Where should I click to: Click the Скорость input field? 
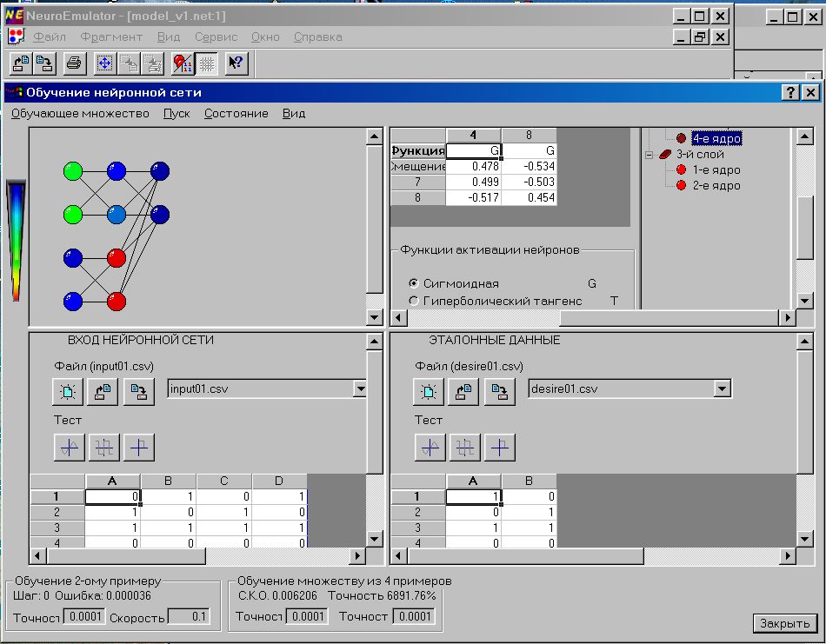pos(189,617)
